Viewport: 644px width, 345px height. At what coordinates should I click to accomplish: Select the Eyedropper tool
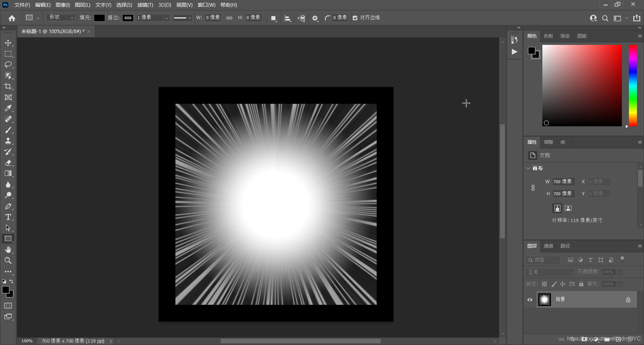pos(8,108)
